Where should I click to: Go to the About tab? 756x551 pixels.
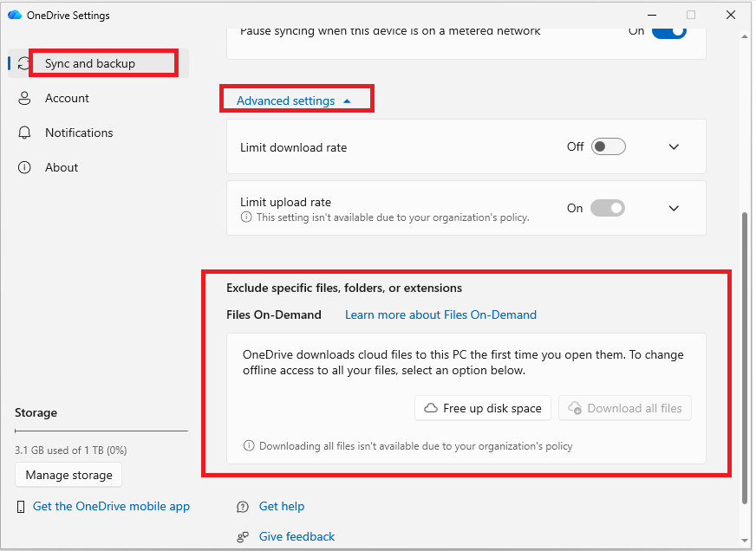point(98,167)
